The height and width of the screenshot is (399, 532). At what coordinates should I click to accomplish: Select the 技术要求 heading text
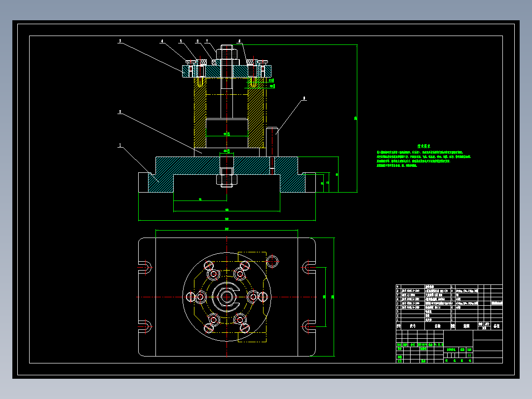point(424,146)
